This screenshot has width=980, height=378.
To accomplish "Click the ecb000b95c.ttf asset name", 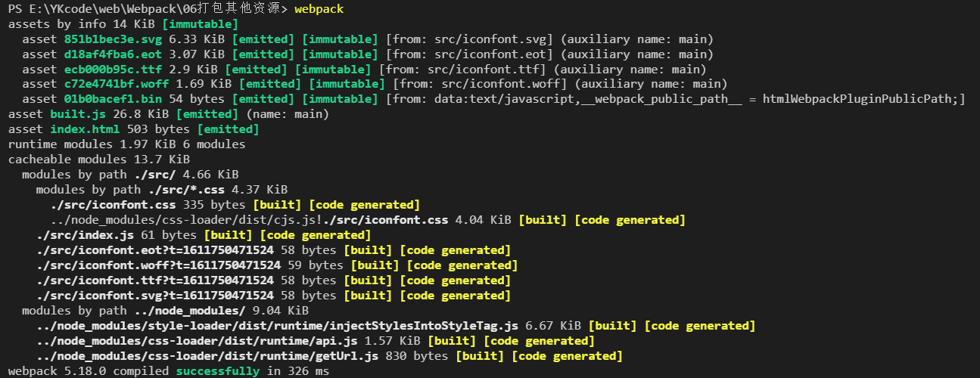I will (114, 69).
